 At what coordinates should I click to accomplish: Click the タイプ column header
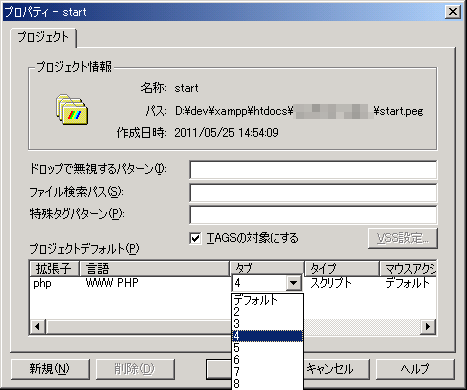click(x=342, y=268)
